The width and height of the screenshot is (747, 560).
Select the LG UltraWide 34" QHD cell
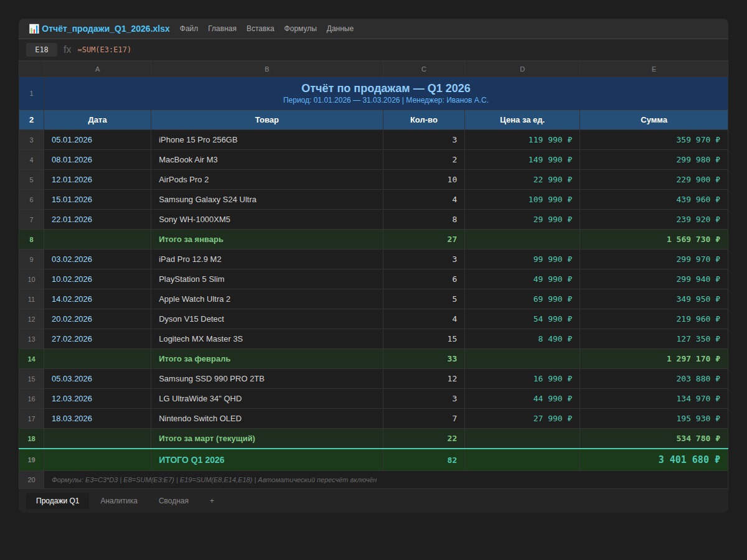point(267,399)
